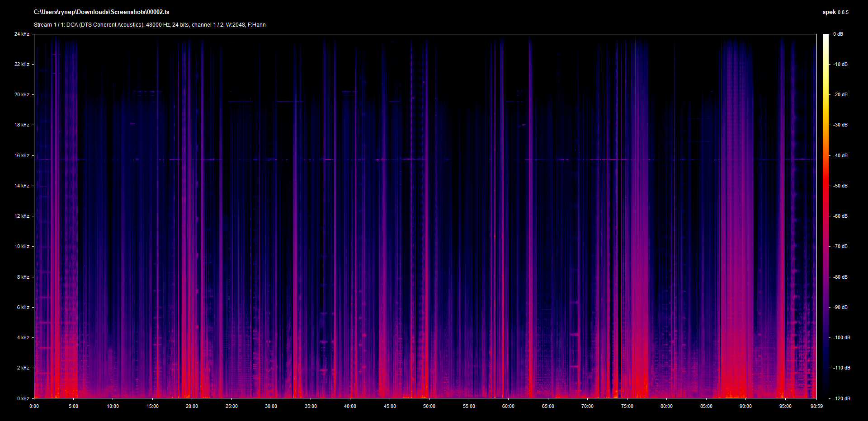Click the spek 0.8.5 version label
This screenshot has width=868, height=421.
pyautogui.click(x=835, y=12)
